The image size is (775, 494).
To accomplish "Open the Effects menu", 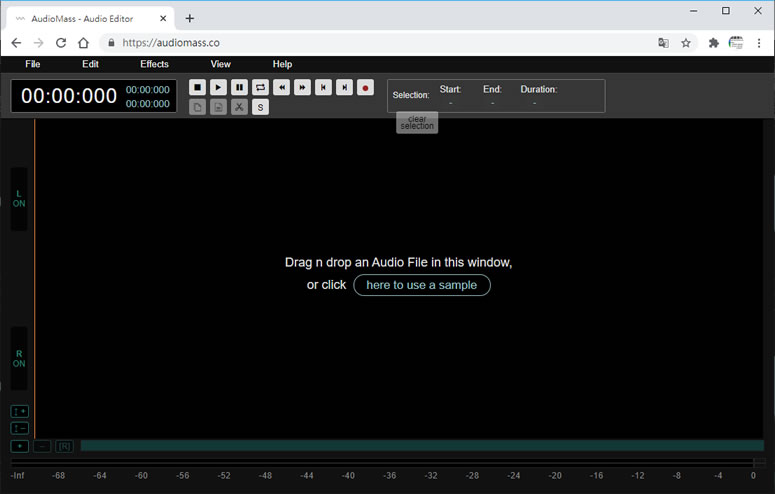I will (x=154, y=64).
